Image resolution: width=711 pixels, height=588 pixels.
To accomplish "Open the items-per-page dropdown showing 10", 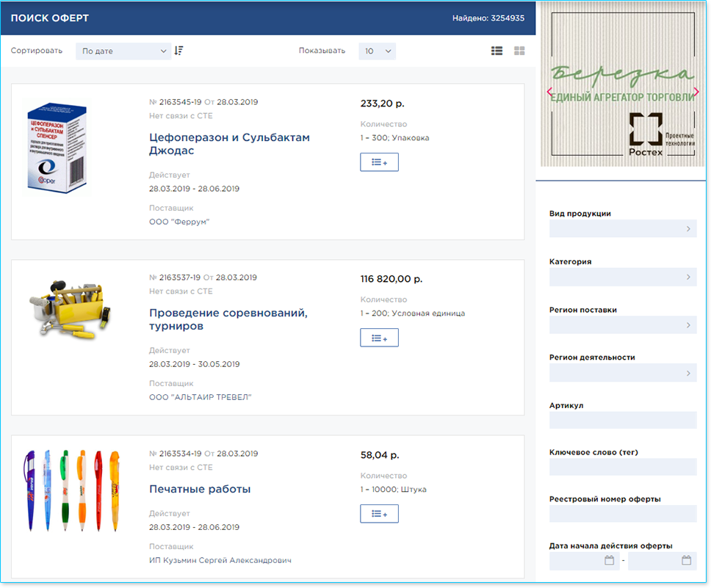I will click(377, 51).
